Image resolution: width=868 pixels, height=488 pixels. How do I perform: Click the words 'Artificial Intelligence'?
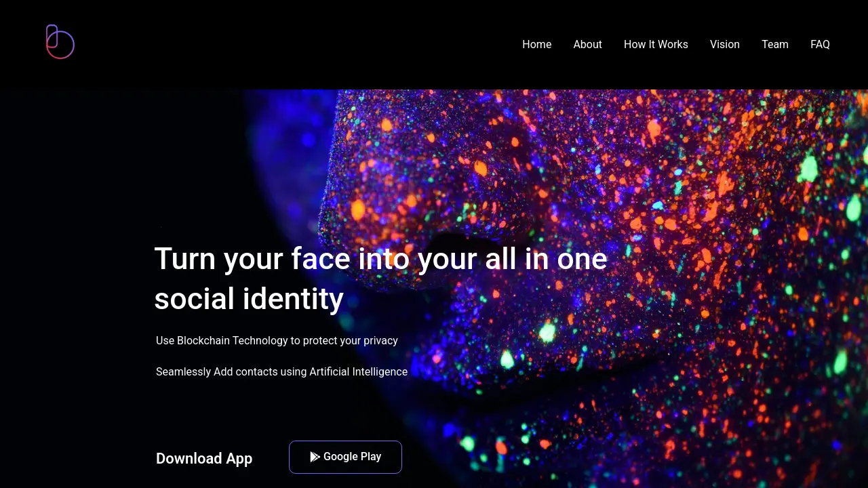pos(358,371)
